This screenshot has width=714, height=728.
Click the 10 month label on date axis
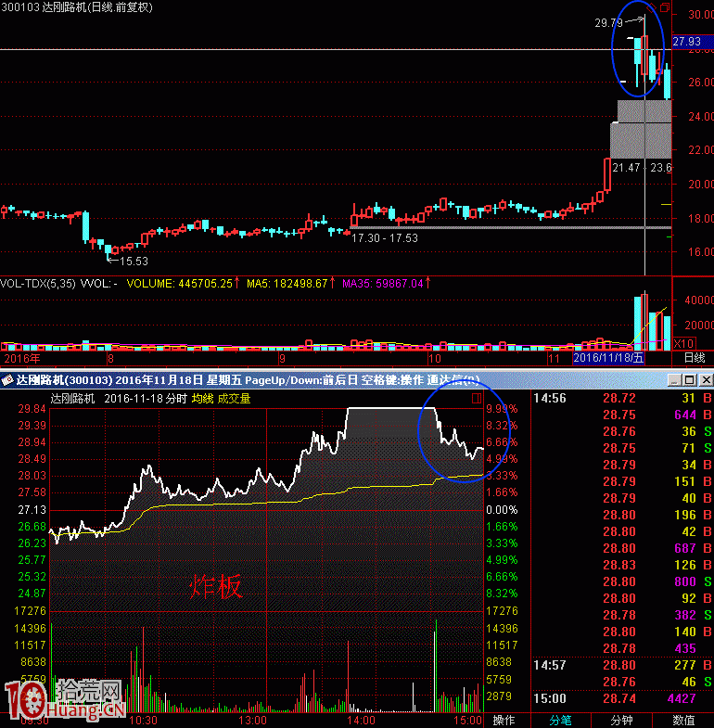click(x=434, y=358)
